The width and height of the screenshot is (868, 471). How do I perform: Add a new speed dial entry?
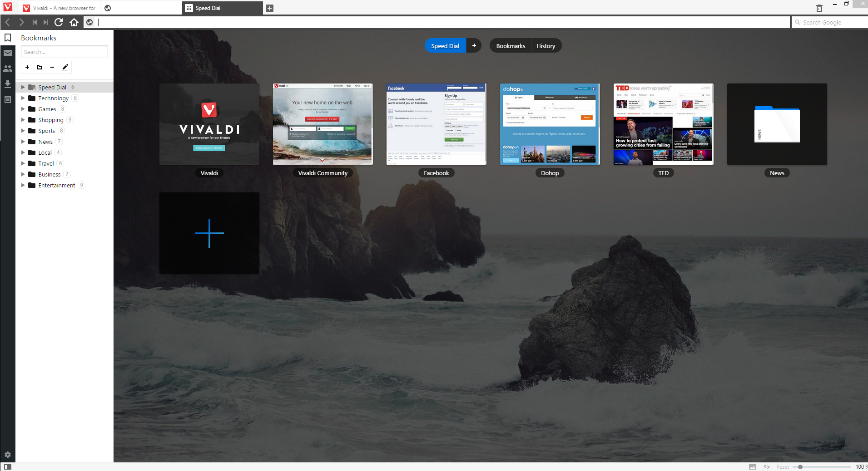(x=209, y=233)
